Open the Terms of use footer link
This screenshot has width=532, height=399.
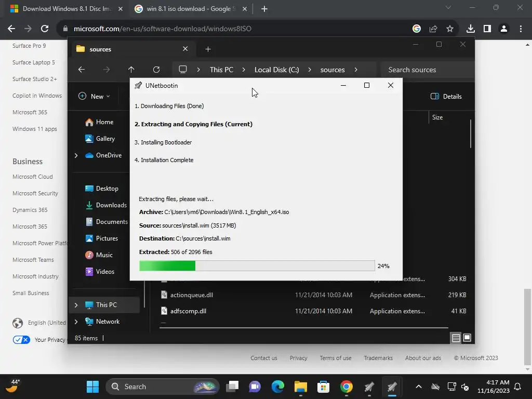click(336, 358)
